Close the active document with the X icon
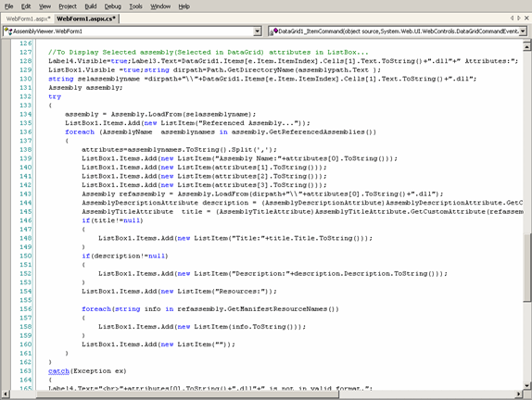Image resolution: width=532 pixels, height=400 pixels. click(x=526, y=18)
